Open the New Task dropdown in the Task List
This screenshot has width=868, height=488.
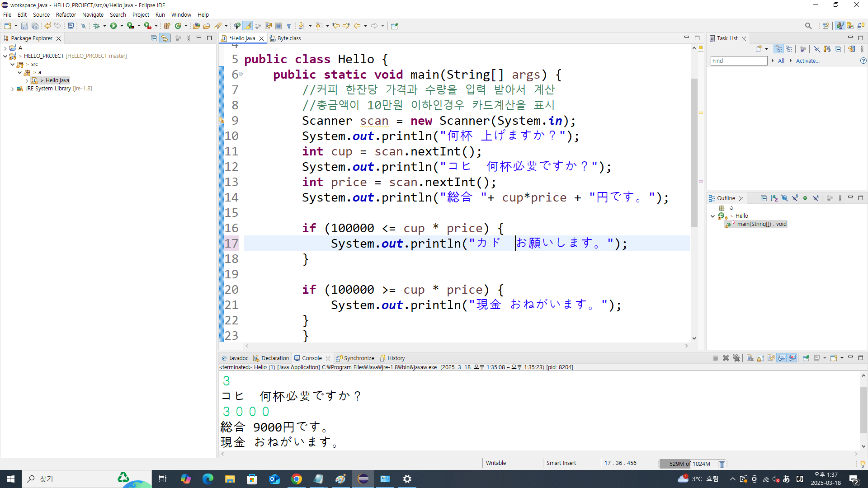766,49
